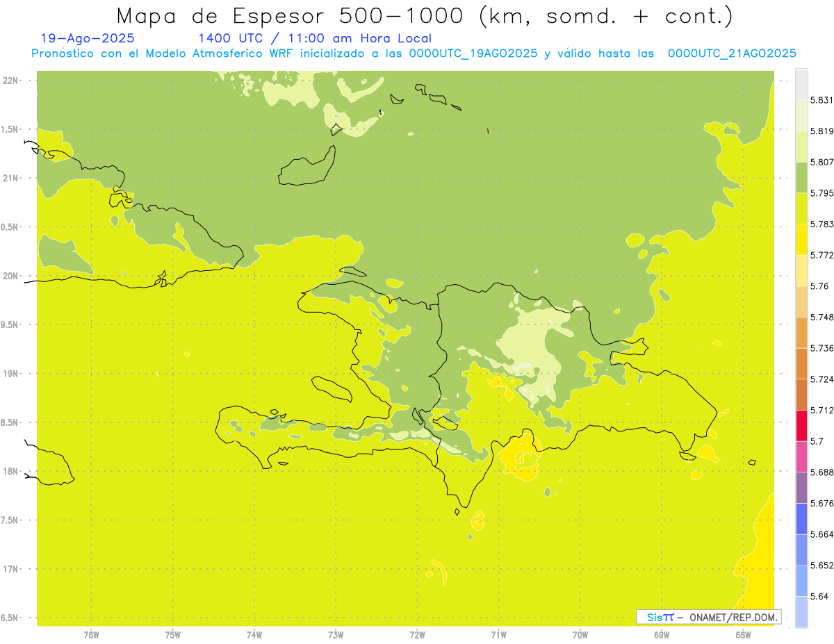Click the '1.5N' latitude axis label
The width and height of the screenshot is (834, 644).
coord(10,129)
